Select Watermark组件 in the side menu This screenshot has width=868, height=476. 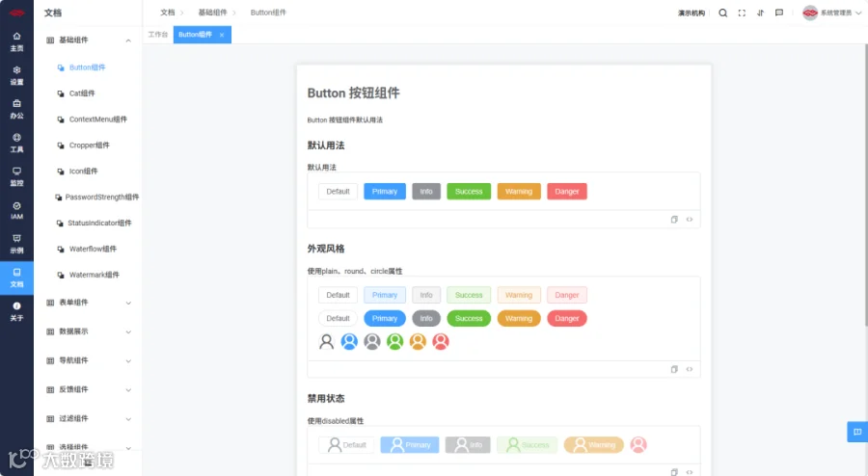94,276
